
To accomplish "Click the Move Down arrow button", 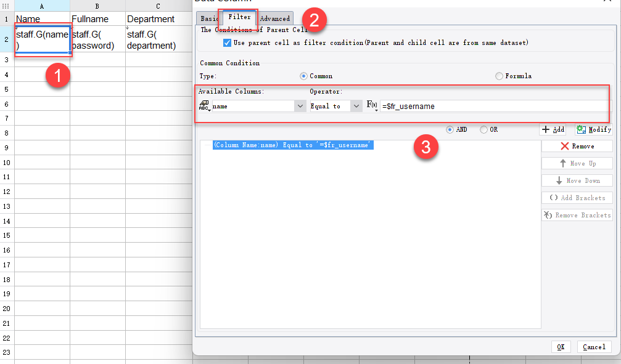I will pos(577,180).
